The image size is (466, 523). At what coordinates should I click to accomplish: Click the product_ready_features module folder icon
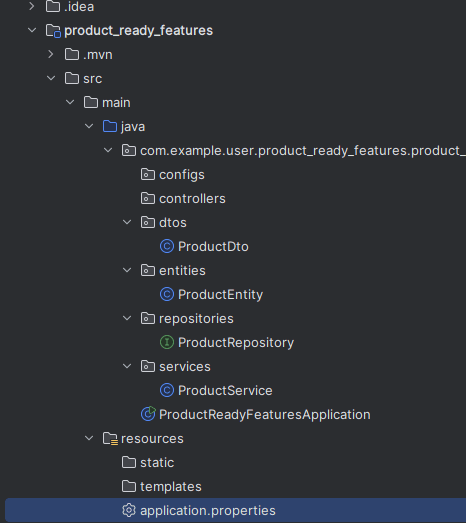pyautogui.click(x=53, y=31)
